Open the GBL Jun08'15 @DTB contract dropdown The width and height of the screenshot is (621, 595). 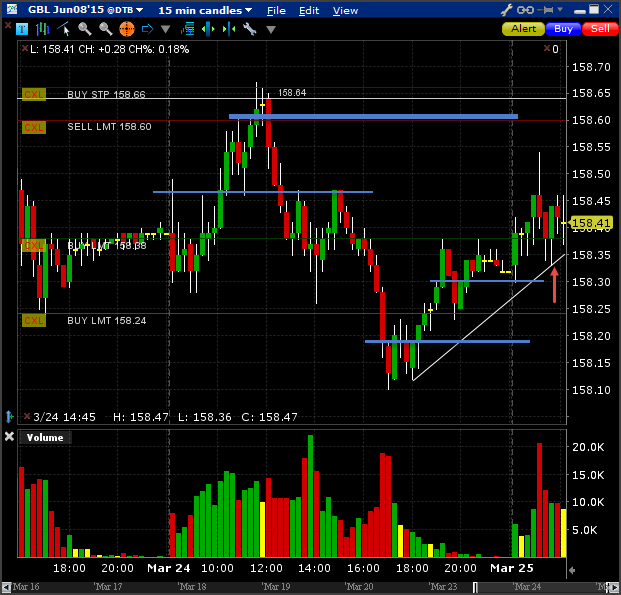[85, 10]
